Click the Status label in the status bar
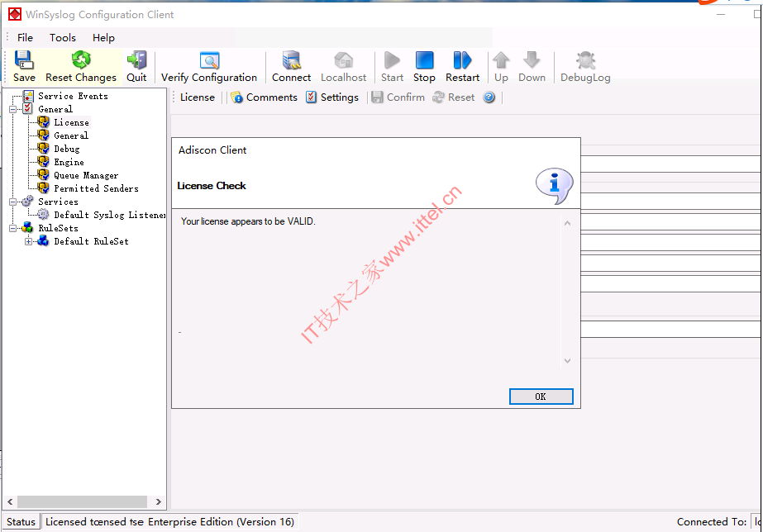 21,522
